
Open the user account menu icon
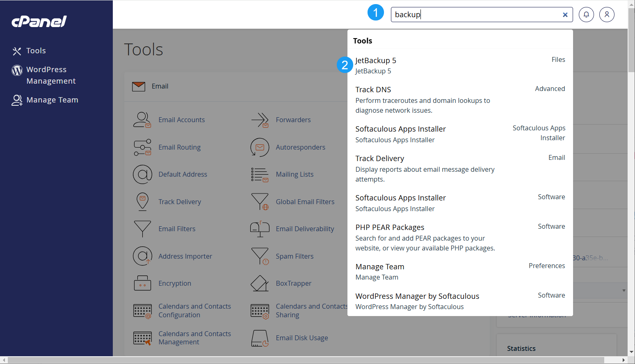click(607, 15)
